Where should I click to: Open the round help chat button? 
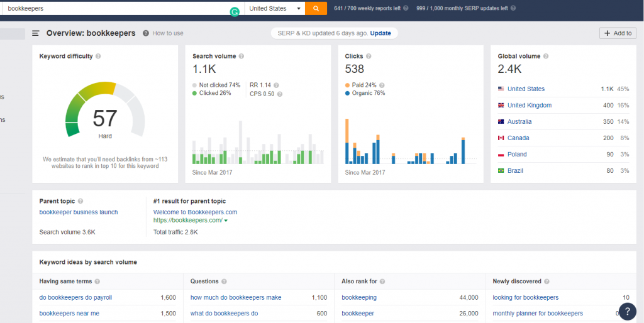tap(628, 311)
